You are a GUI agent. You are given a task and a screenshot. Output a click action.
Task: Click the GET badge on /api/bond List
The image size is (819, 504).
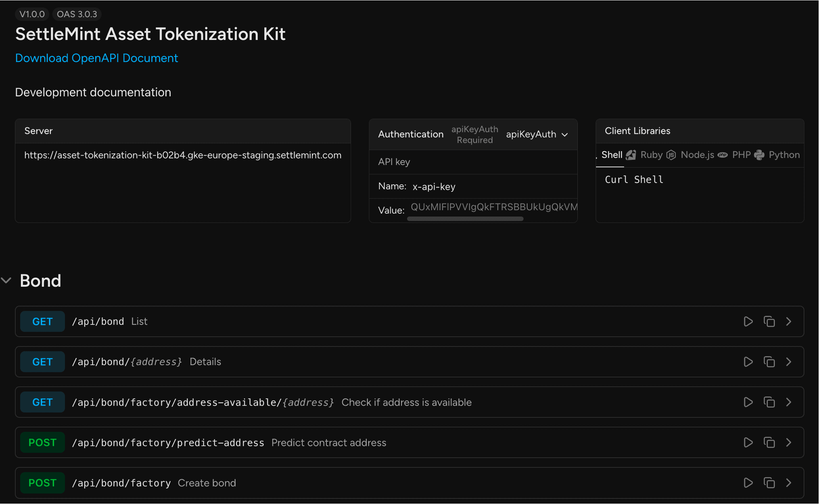(x=42, y=321)
